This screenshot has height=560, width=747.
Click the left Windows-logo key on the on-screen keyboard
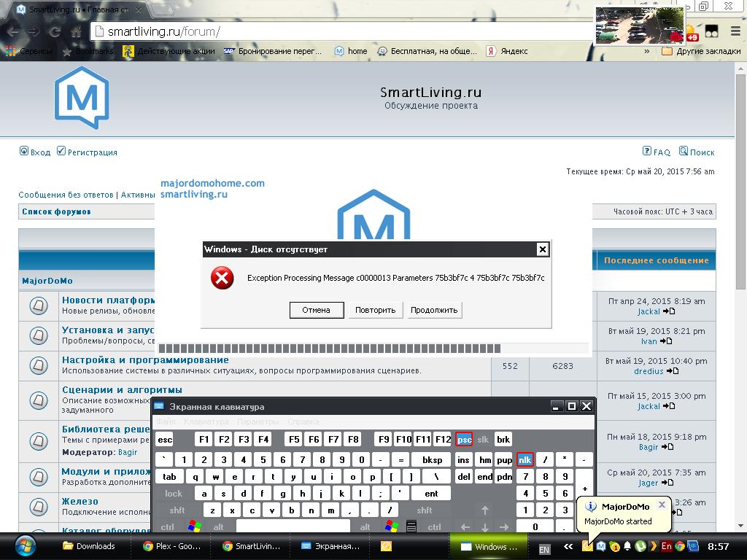point(194,526)
